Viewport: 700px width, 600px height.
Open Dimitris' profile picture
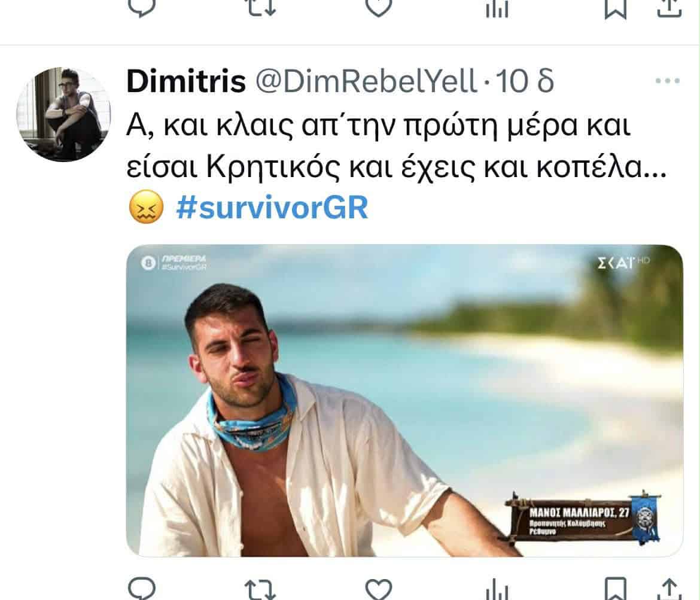63,114
